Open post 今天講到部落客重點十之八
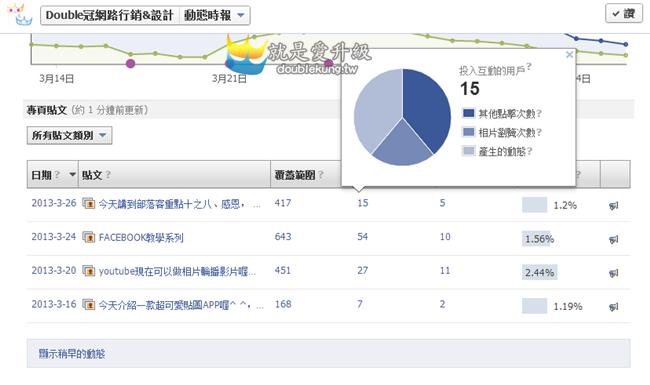The height and width of the screenshot is (385, 650). pos(179,204)
